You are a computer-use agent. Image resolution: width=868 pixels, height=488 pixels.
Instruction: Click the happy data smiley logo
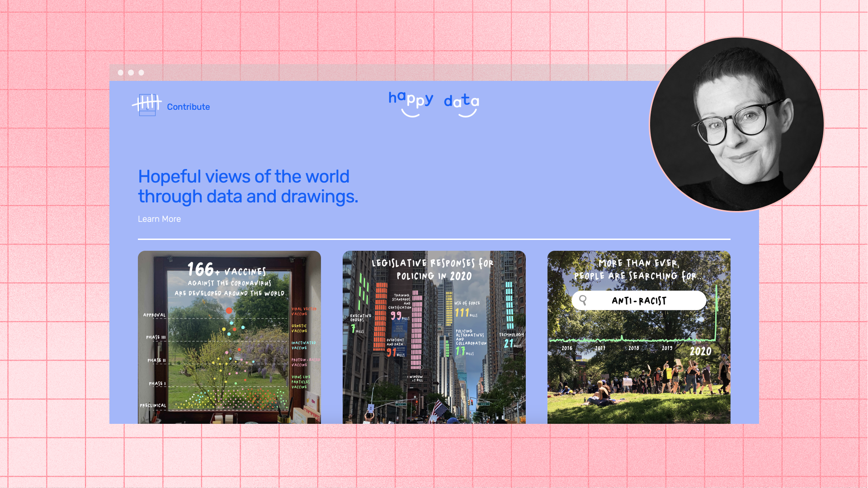(434, 103)
